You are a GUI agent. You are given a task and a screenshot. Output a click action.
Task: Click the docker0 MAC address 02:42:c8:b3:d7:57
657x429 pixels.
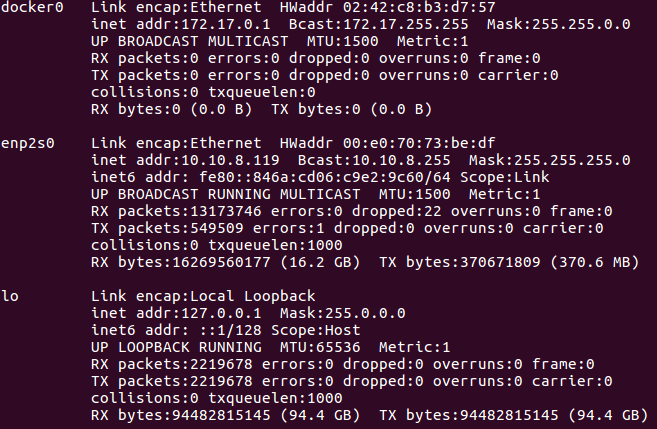point(419,7)
